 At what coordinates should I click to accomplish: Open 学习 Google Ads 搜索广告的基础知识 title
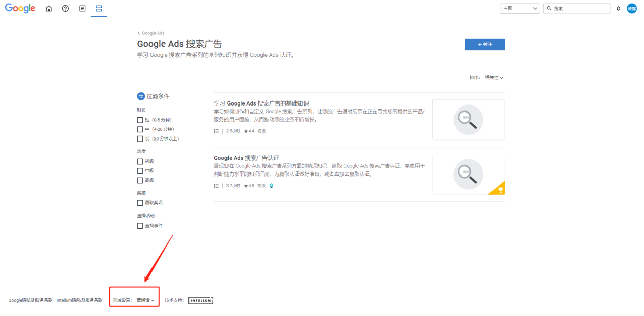261,103
